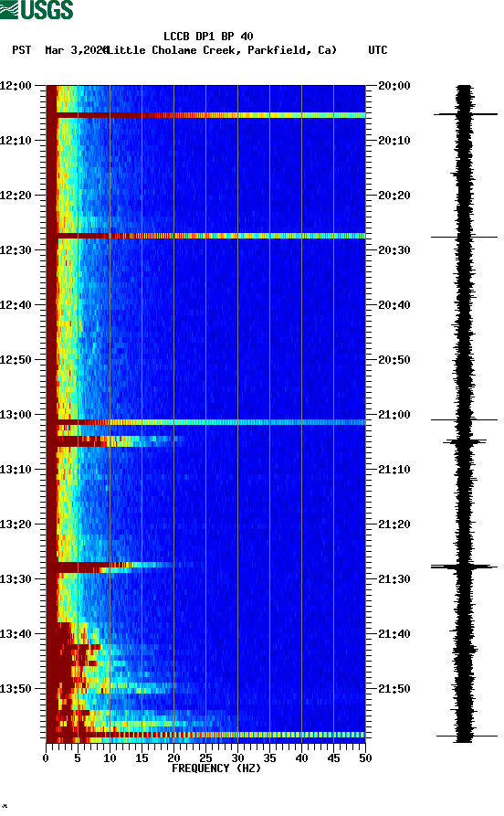
Task: Click the 13:50 PST time label
Action: (x=16, y=689)
